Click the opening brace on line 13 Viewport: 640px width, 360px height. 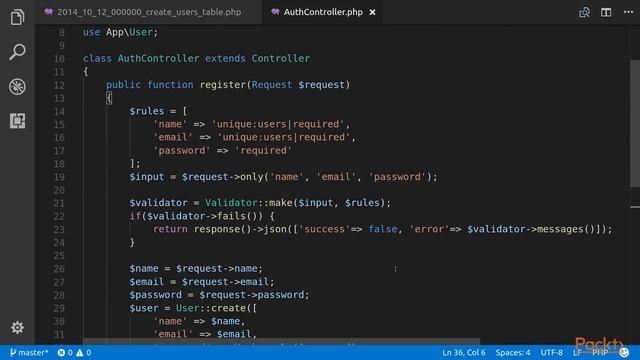pyautogui.click(x=109, y=98)
